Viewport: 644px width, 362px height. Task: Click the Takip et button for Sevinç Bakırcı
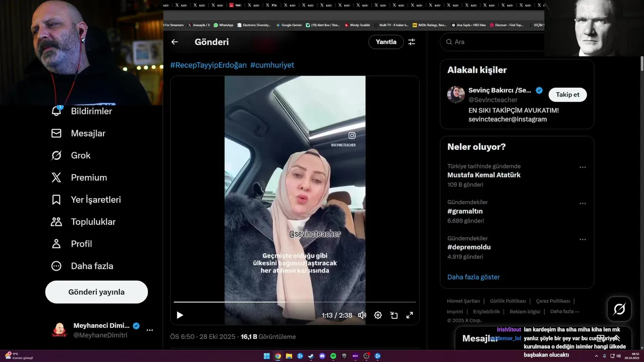coord(568,95)
